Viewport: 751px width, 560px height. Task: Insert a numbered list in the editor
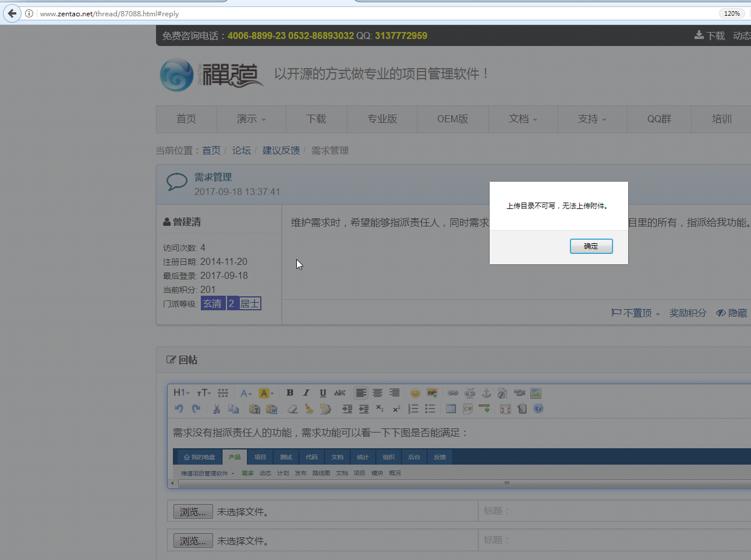click(x=413, y=409)
